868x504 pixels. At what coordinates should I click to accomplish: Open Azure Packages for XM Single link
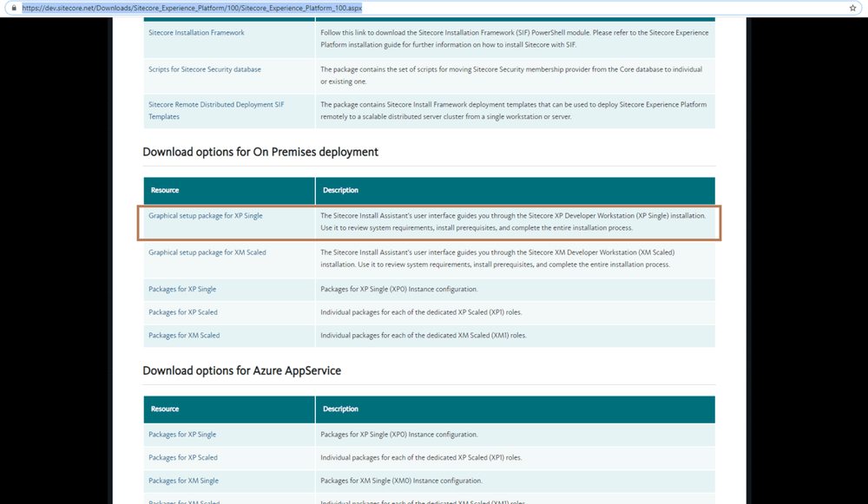click(x=183, y=481)
